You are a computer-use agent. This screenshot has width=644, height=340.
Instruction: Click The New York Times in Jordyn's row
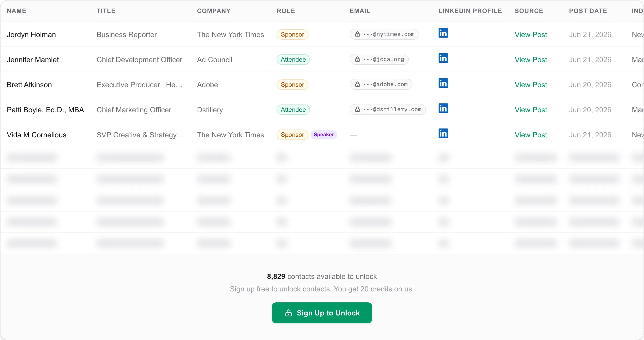230,34
